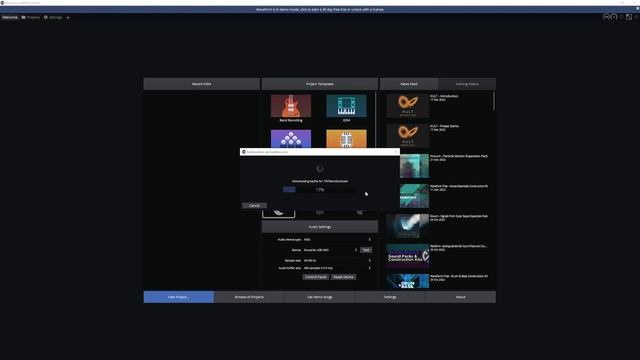Viewport: 640px width, 360px height.
Task: Click the About button
Action: click(461, 297)
